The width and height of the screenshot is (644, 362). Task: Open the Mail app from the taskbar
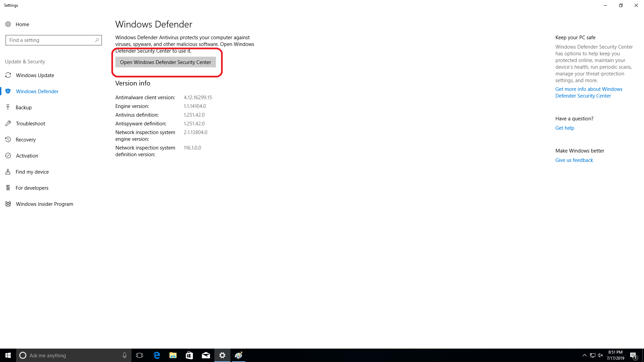click(x=206, y=355)
